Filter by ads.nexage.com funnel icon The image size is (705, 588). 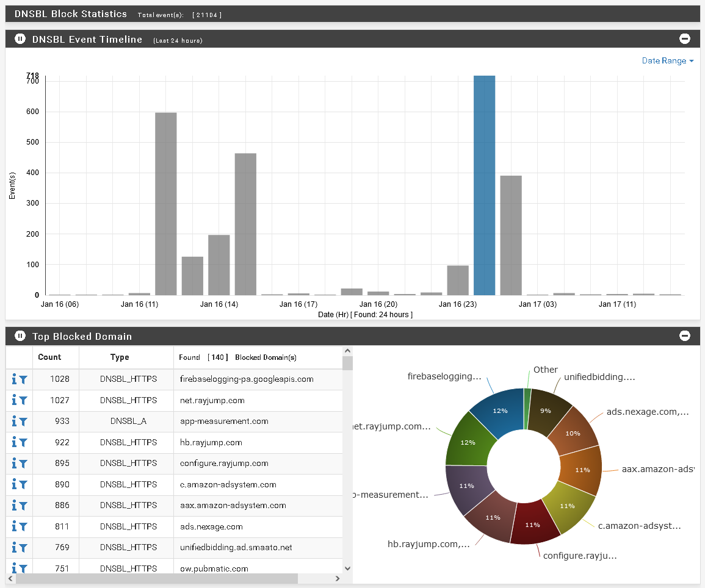coord(23,527)
